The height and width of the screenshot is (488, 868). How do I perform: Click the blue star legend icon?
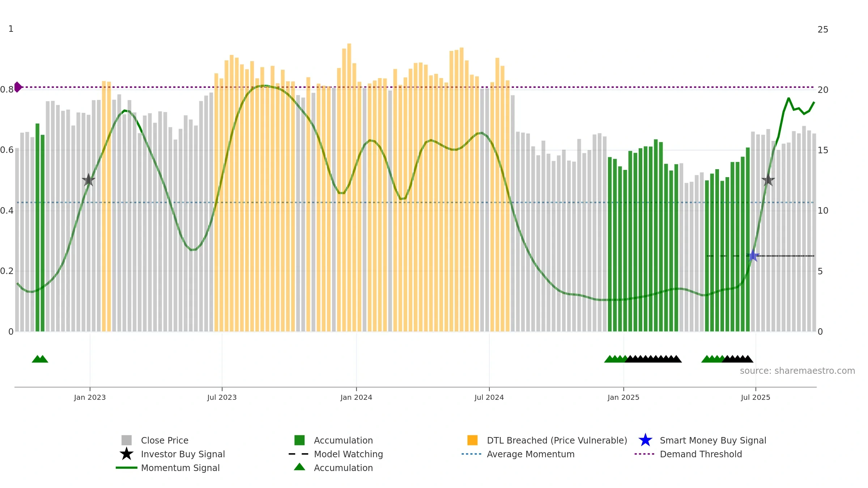[645, 440]
